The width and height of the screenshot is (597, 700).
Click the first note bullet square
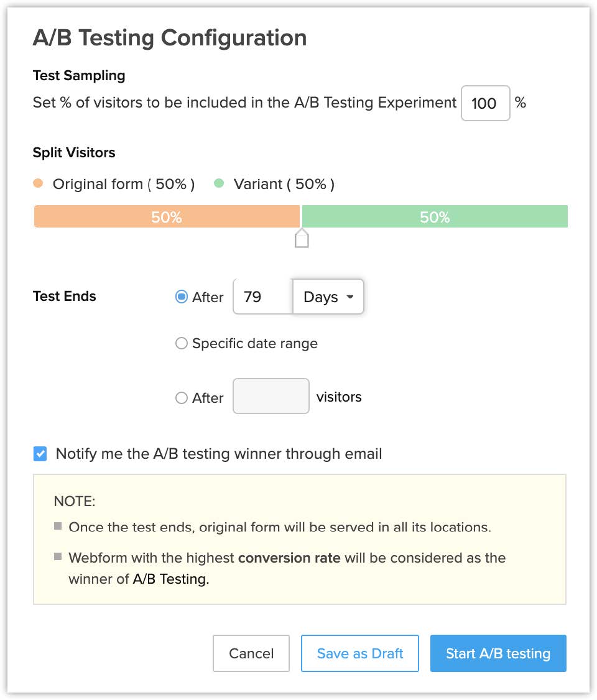click(58, 527)
